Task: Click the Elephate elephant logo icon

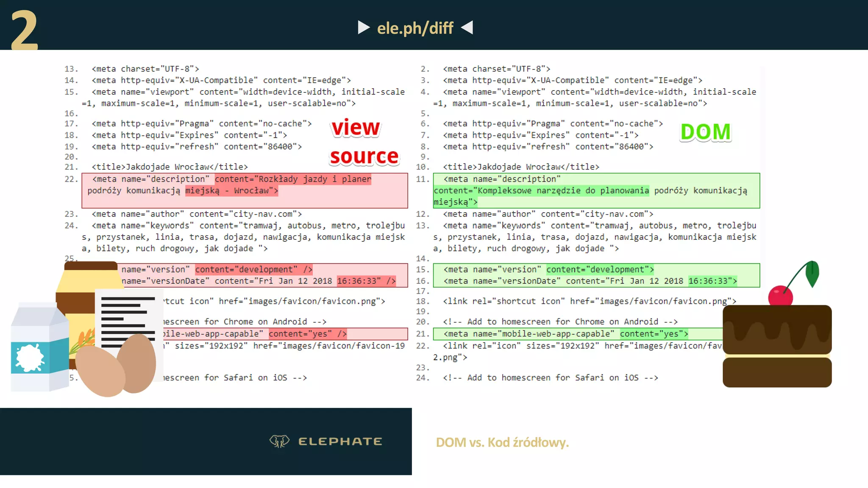Action: coord(279,441)
